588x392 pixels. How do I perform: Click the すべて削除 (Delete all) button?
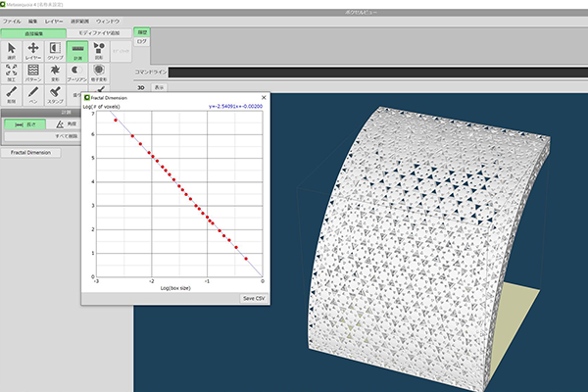[x=42, y=136]
